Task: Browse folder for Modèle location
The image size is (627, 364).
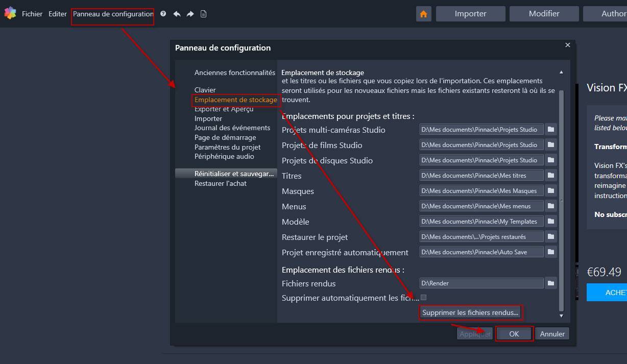Action: [x=551, y=222]
